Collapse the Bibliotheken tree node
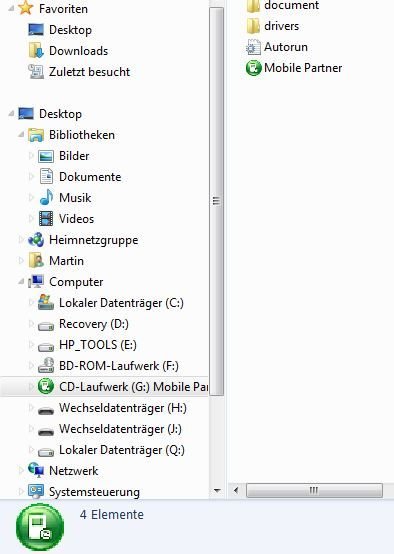The image size is (394, 554). [x=21, y=135]
